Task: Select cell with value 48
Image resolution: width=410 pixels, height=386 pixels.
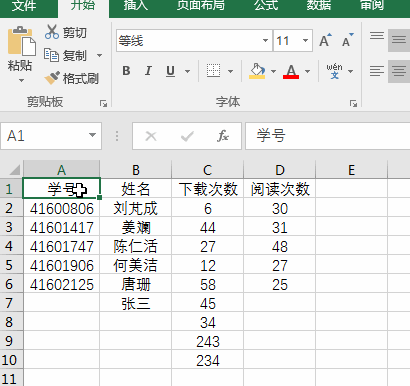Action: coord(280,246)
